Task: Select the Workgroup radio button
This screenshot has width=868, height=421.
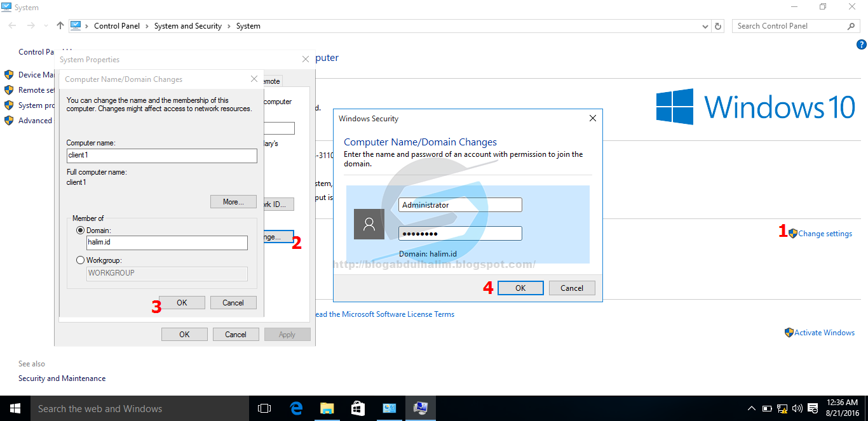Action: [x=80, y=260]
